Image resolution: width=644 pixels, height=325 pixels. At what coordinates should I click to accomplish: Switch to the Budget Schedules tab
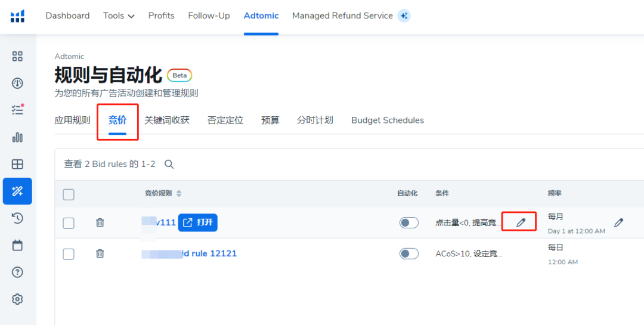[388, 120]
